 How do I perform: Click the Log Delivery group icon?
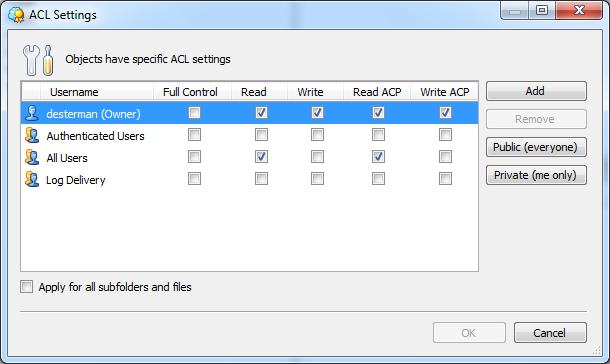32,179
